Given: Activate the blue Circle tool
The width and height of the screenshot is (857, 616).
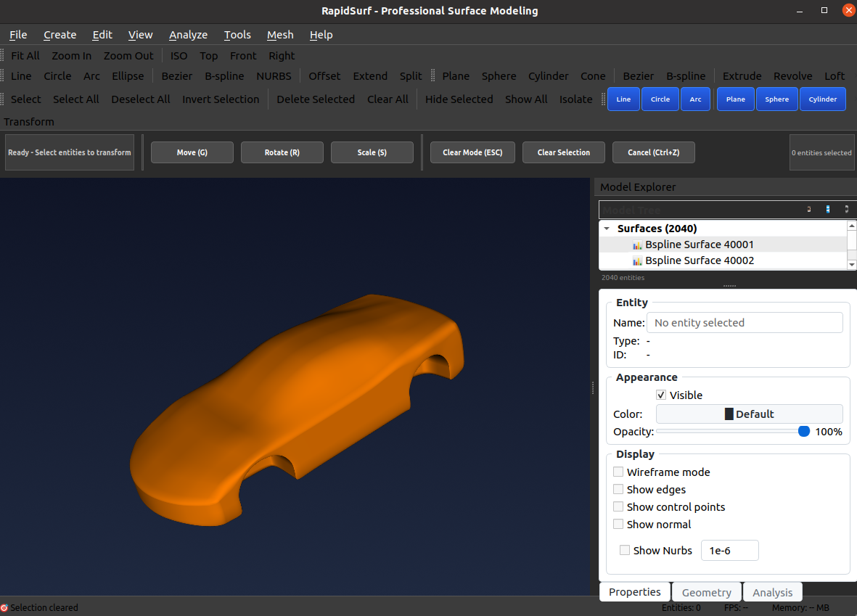Looking at the screenshot, I should pyautogui.click(x=660, y=99).
